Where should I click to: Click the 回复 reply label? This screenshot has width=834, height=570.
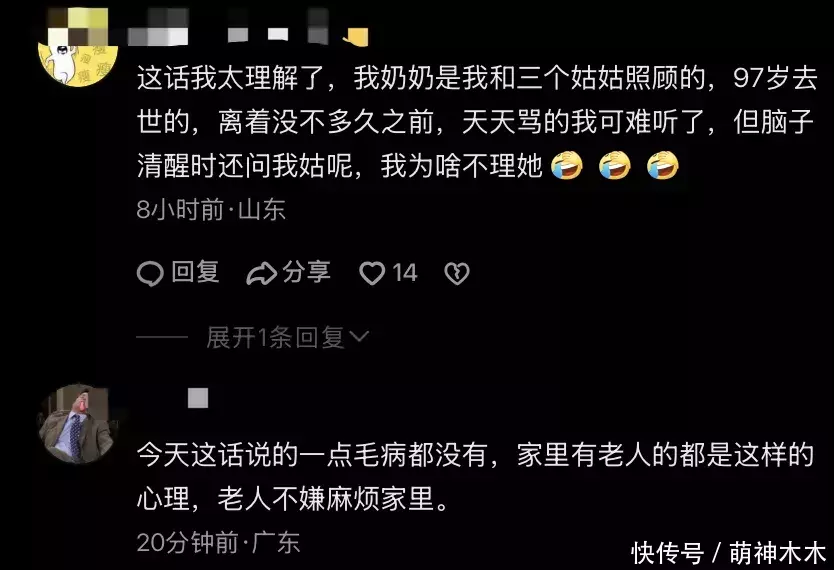[195, 272]
